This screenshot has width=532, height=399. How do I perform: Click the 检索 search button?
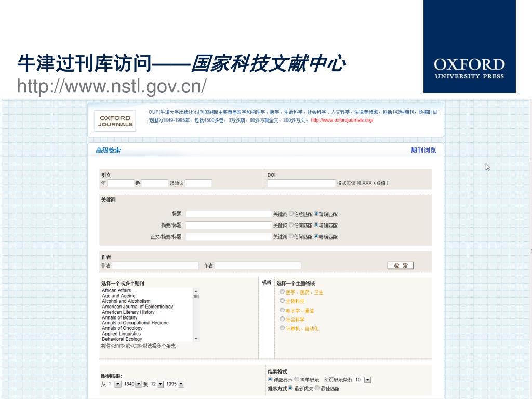click(x=401, y=265)
